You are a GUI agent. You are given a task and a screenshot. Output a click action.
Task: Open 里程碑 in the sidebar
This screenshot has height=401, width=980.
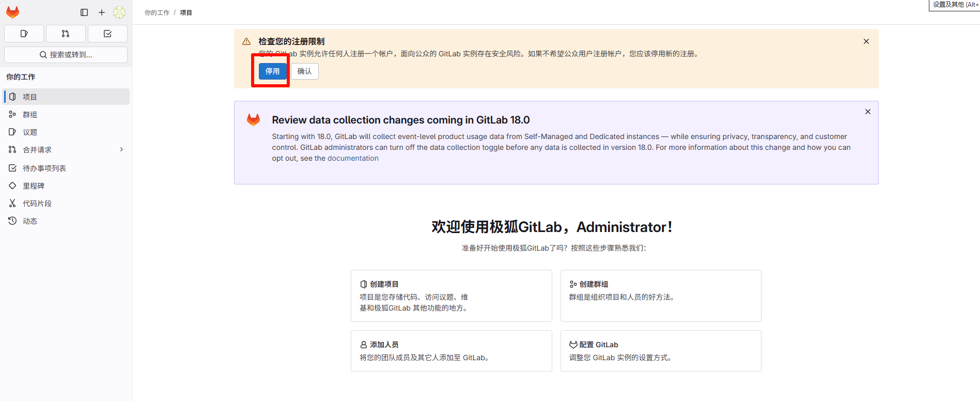click(67, 186)
